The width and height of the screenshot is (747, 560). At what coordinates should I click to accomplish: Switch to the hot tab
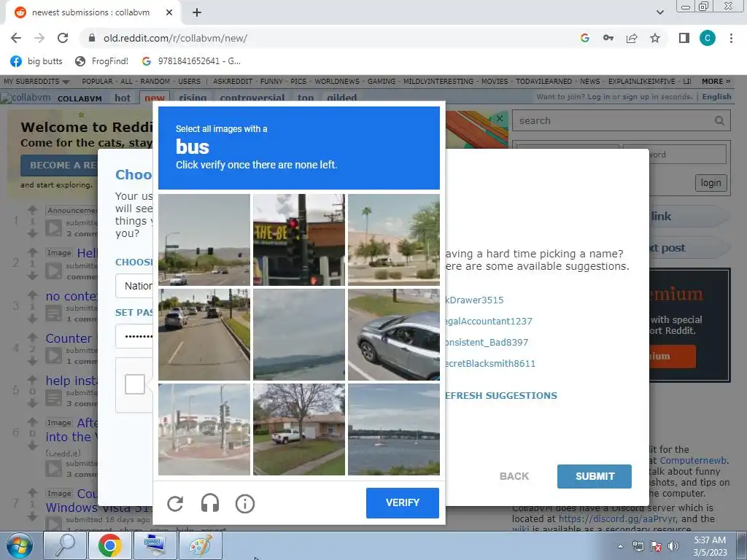click(x=123, y=98)
